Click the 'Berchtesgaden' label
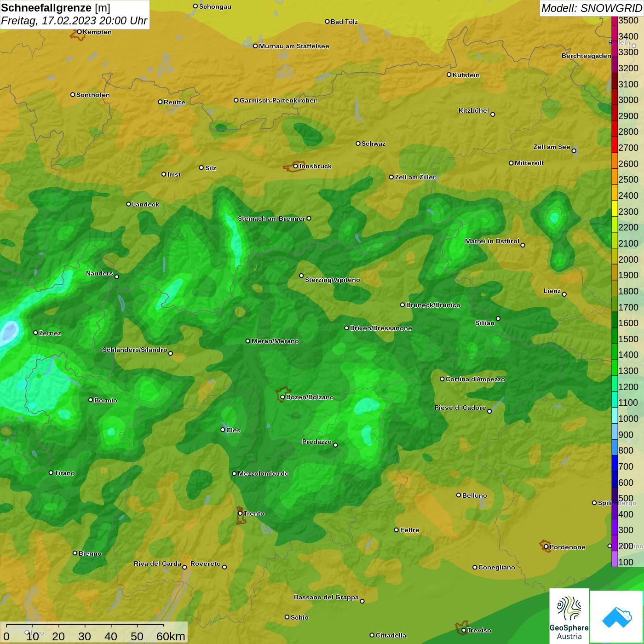Image resolution: width=644 pixels, height=644 pixels. (x=586, y=56)
